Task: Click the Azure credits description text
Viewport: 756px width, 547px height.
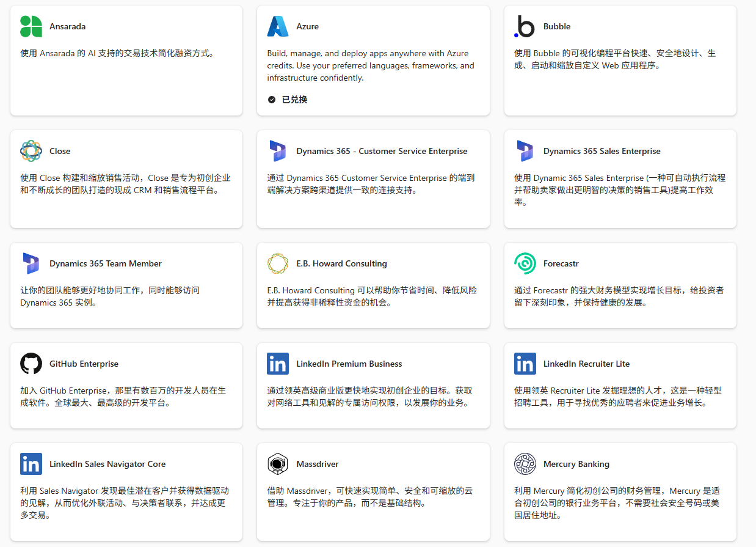Action: [x=371, y=65]
